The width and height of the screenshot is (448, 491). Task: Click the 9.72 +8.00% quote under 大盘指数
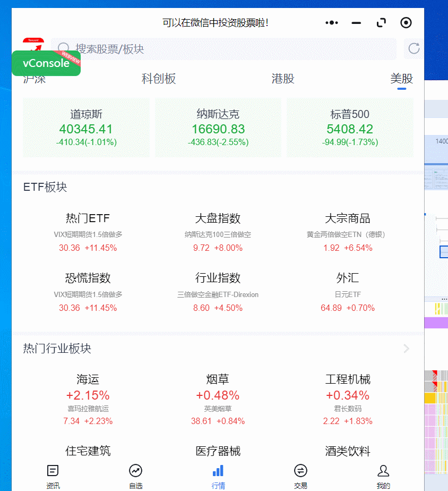click(218, 248)
